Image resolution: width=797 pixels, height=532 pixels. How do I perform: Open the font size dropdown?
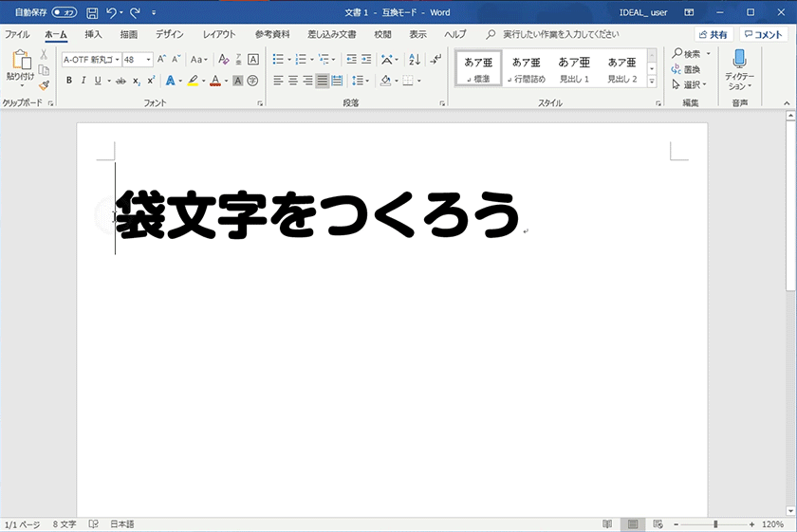[x=148, y=60]
